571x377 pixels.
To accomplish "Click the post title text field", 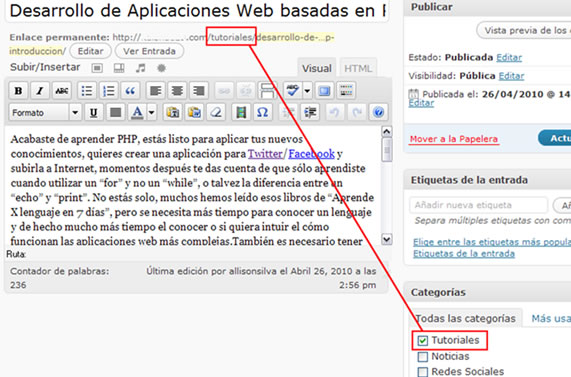I will (x=198, y=10).
